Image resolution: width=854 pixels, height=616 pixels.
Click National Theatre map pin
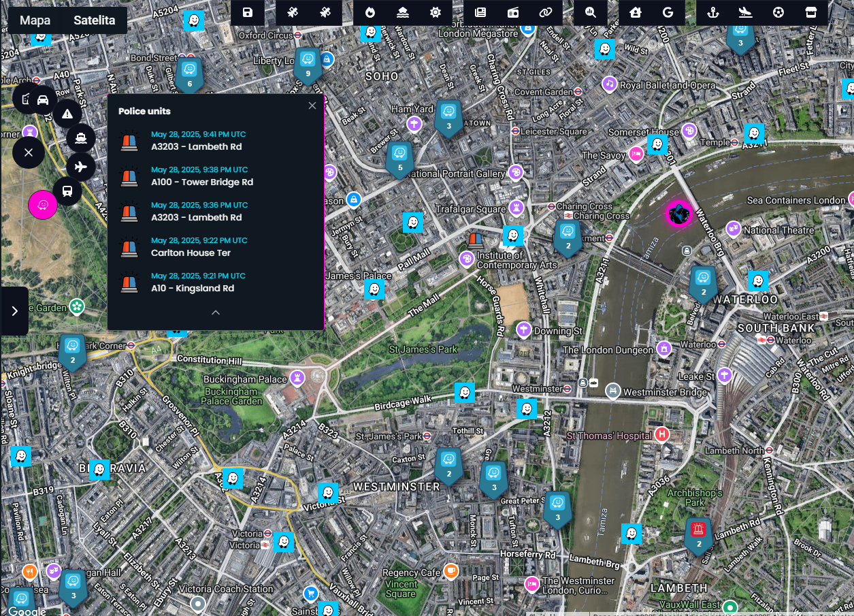pyautogui.click(x=733, y=229)
